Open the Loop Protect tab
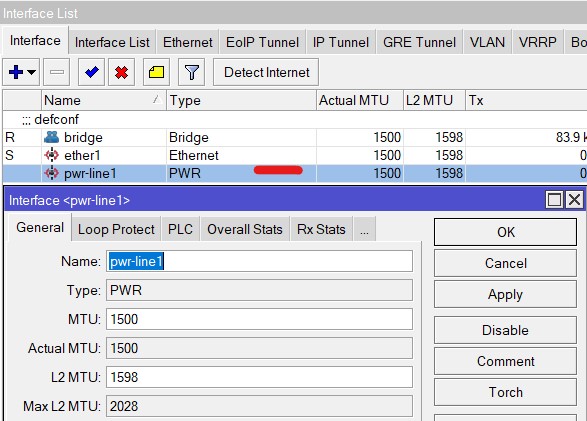This screenshot has height=421, width=587. (x=116, y=229)
